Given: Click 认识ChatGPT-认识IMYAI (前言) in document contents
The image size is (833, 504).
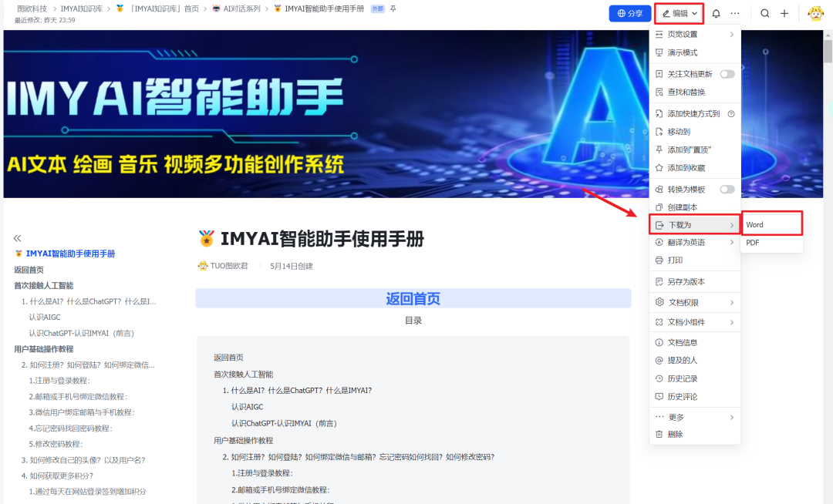Looking at the screenshot, I should [x=284, y=423].
